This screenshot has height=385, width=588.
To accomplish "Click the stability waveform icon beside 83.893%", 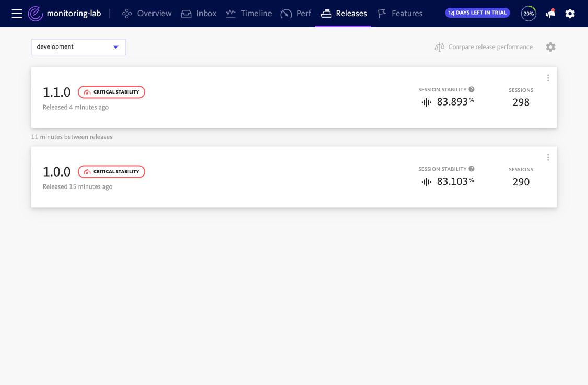I will click(426, 102).
